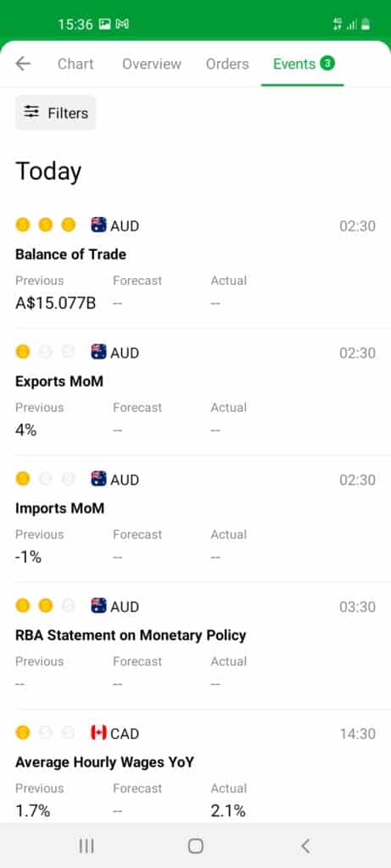The image size is (391, 868).
Task: Open the Filters button
Action: (55, 113)
